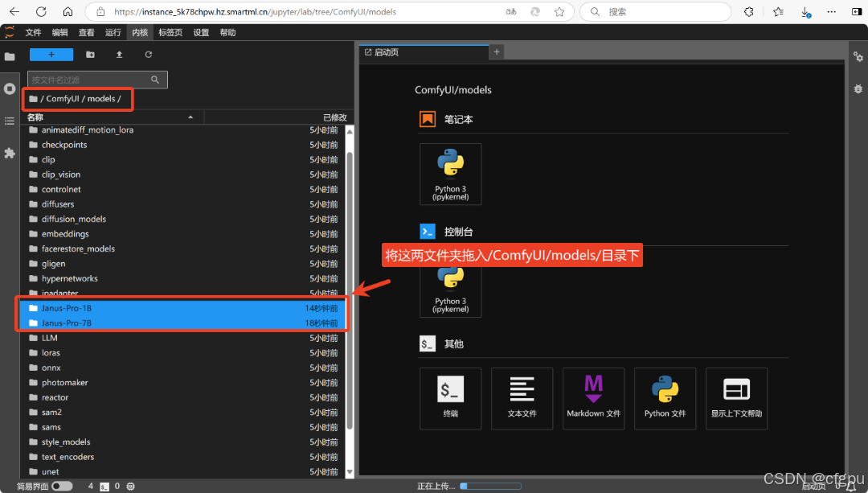
Task: Open the 查看 menu
Action: pyautogui.click(x=86, y=33)
